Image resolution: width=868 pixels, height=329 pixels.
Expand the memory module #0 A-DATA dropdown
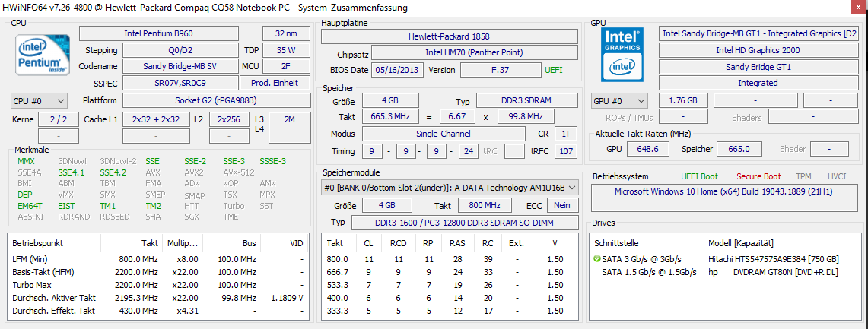[x=450, y=188]
